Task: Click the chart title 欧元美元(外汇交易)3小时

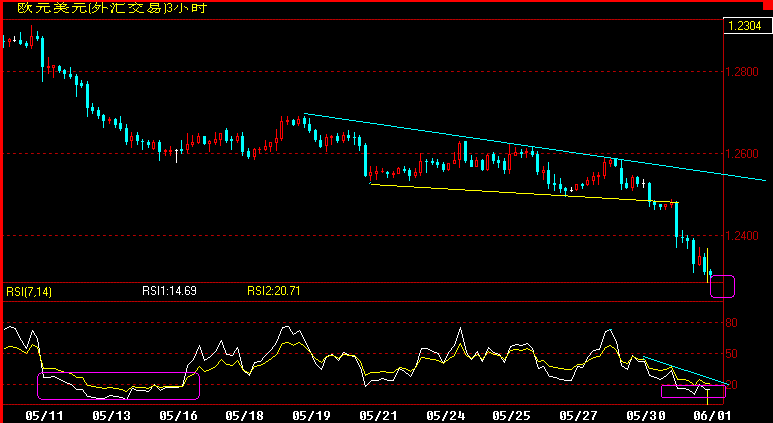Action: [x=112, y=8]
